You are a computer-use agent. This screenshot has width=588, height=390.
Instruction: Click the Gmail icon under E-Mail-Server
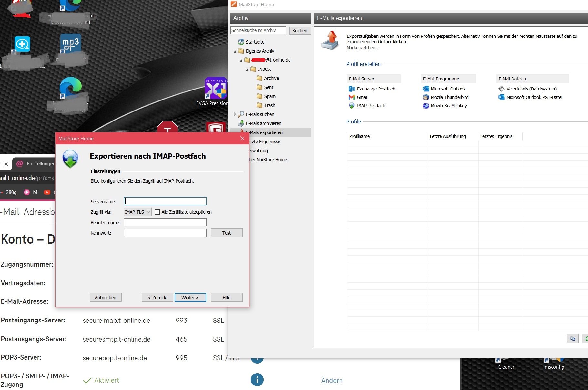(352, 97)
